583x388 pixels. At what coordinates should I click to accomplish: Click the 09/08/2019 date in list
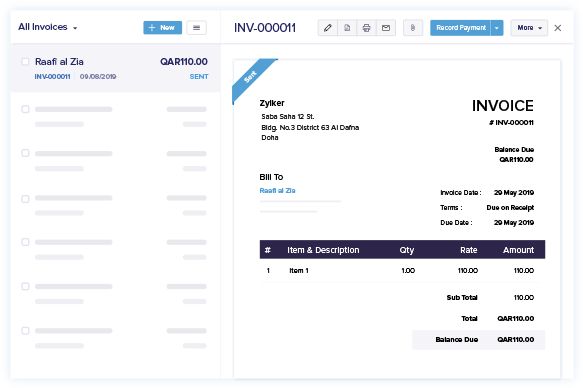98,77
